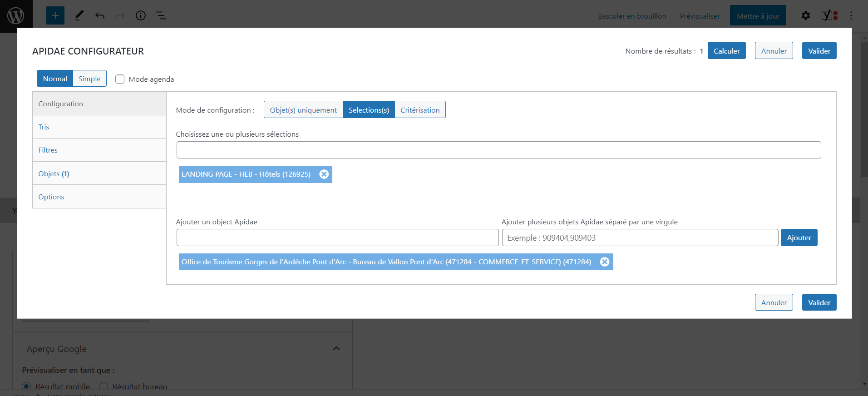Screen dimensions: 868x396
Task: Open the three-dot options menu
Action: click(x=851, y=16)
